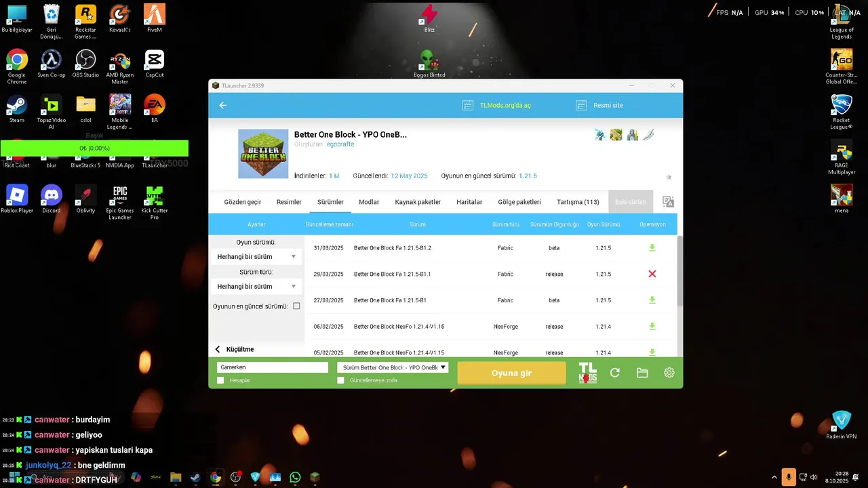Show hidden system tray icons chevron
This screenshot has height=488, width=868.
(x=774, y=477)
